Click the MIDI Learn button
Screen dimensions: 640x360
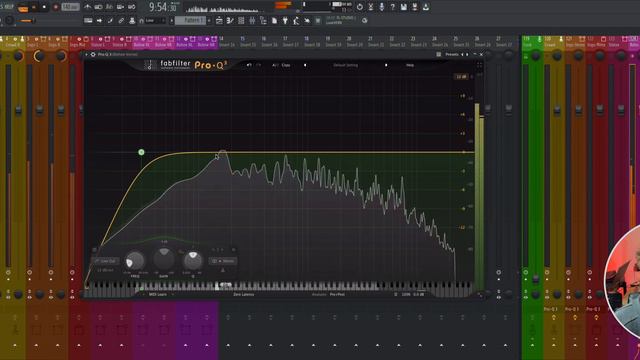[158, 294]
